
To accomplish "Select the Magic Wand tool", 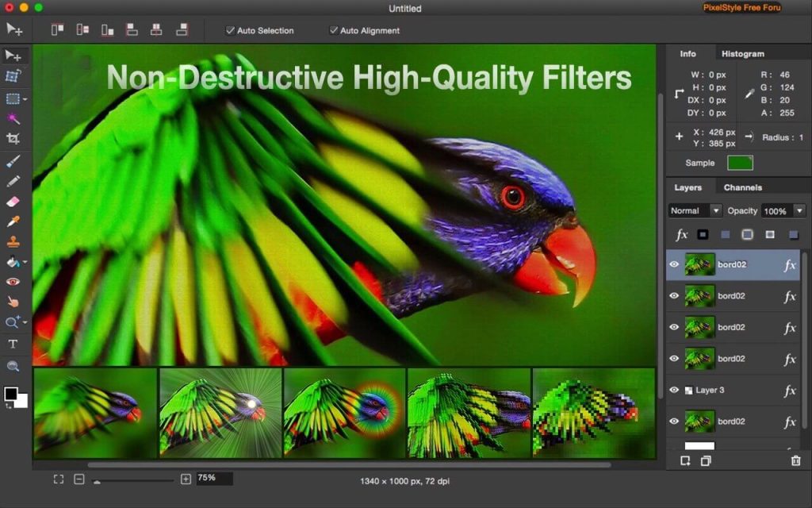I will [13, 120].
